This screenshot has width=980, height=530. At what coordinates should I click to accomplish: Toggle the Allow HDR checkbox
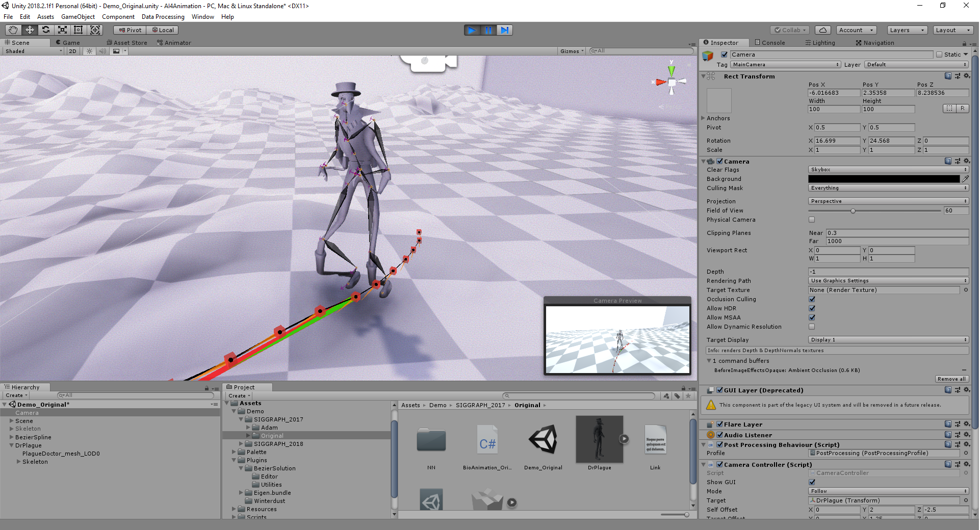[x=812, y=308]
